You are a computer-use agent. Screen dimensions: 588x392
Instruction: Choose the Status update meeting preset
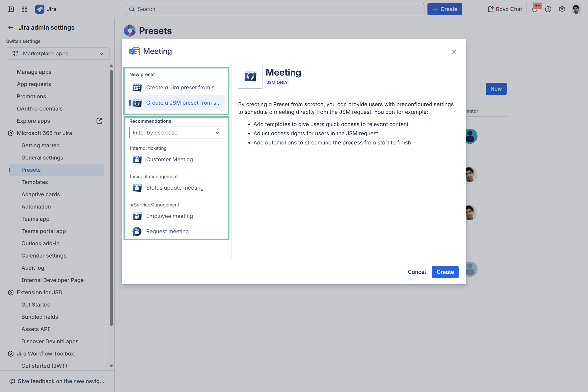[x=175, y=188]
